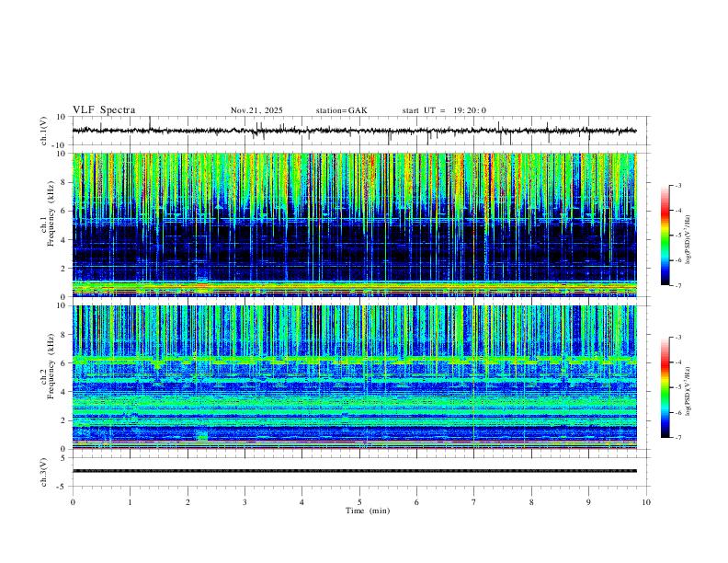
Task: Click the '-5' tick on ch.3 voltage axis
Action: (63, 487)
